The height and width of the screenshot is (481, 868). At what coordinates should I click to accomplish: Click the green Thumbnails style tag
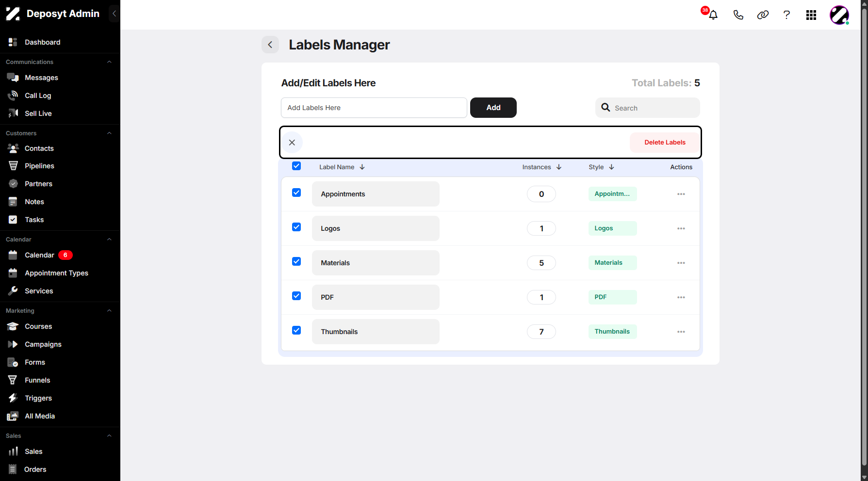click(612, 332)
